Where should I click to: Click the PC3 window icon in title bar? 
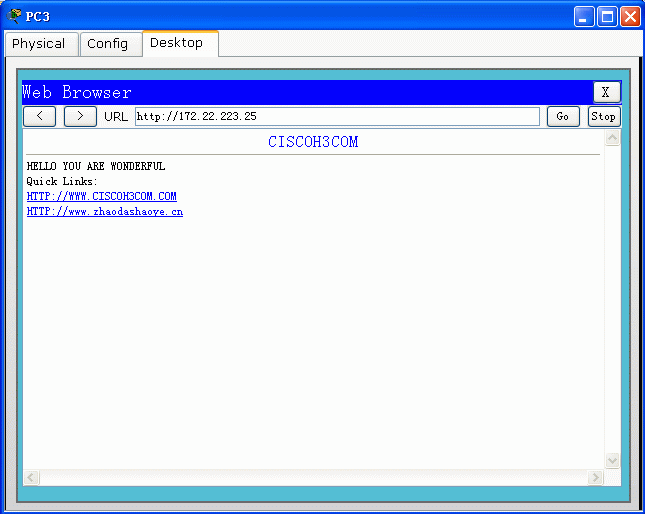click(x=14, y=16)
